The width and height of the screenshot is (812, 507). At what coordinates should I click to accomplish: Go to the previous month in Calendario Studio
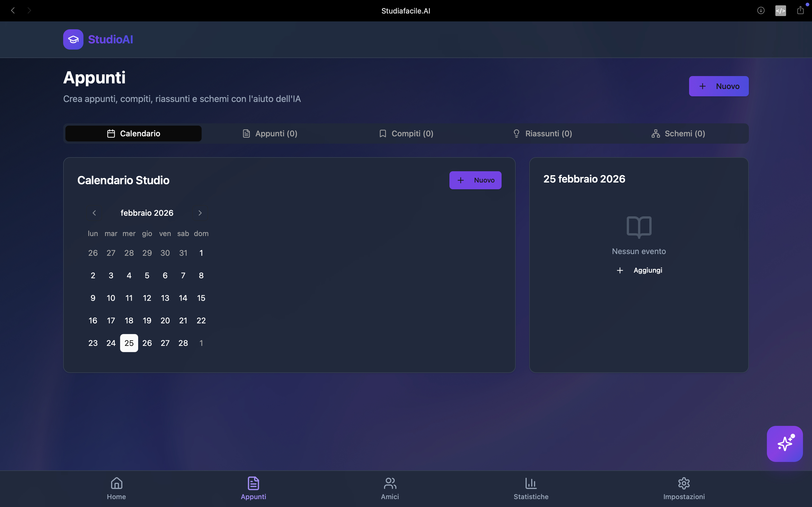point(94,213)
